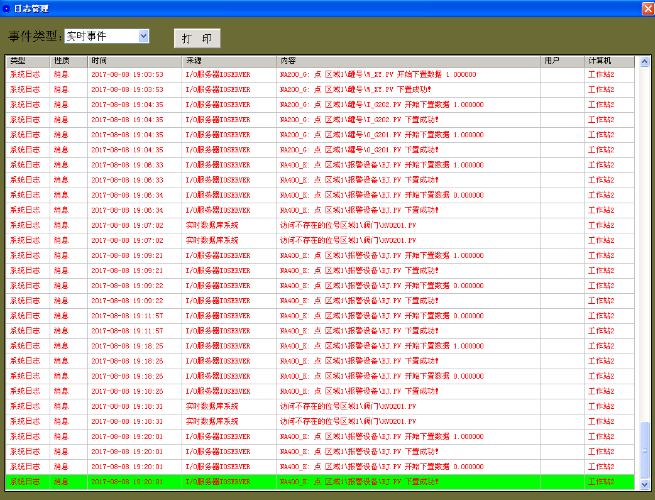
Task: Click the scrollbar down arrow
Action: point(644,483)
